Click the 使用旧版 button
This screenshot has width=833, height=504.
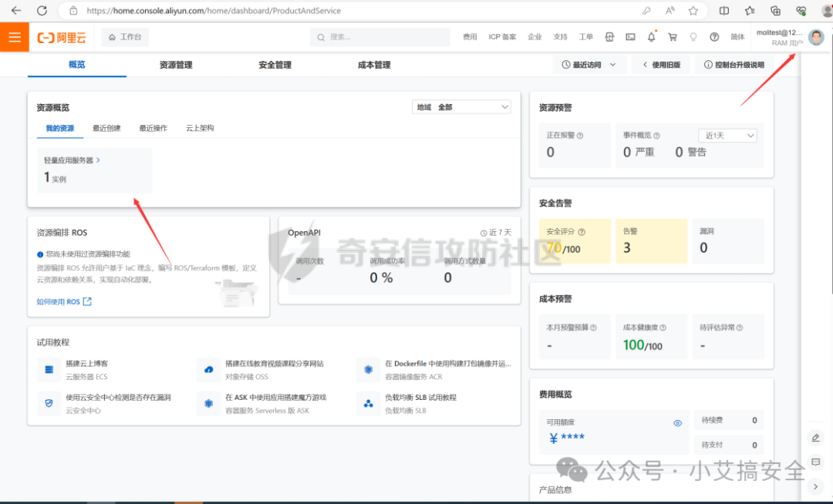tap(662, 65)
